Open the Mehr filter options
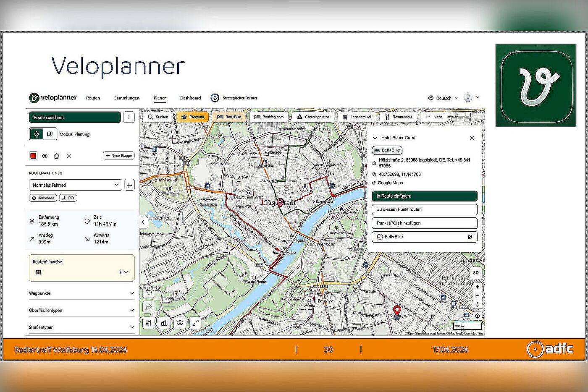This screenshot has height=392, width=588. (x=433, y=117)
